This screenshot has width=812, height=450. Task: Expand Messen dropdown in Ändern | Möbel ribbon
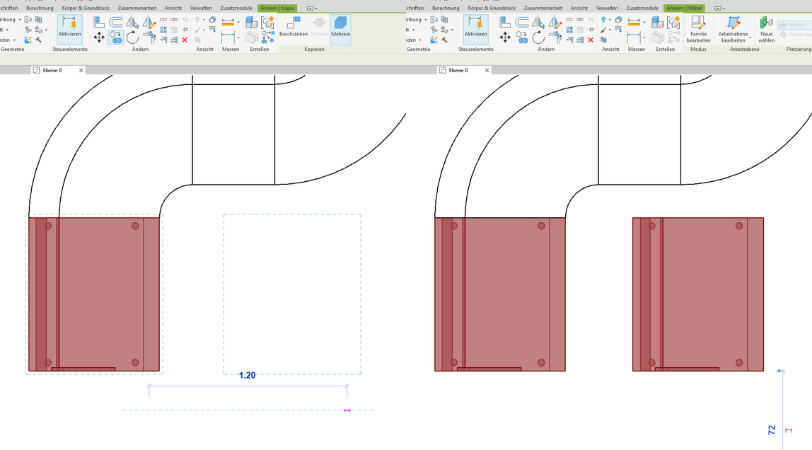point(645,23)
